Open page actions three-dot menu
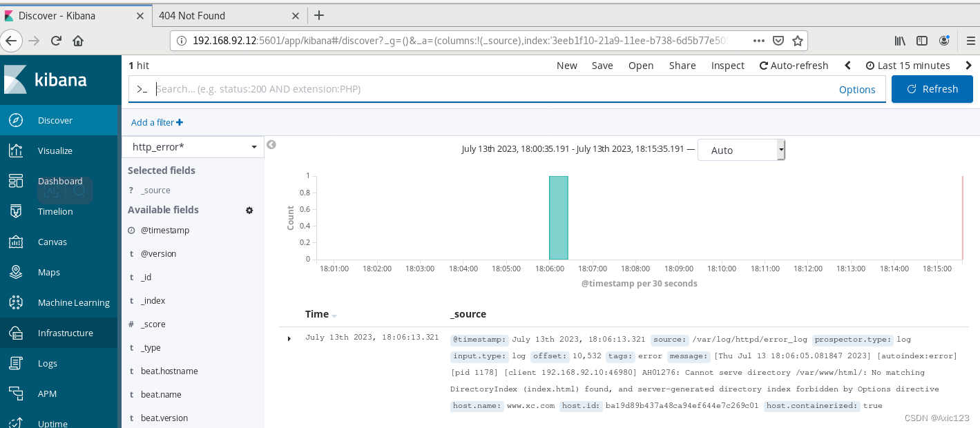980x428 pixels. point(759,41)
